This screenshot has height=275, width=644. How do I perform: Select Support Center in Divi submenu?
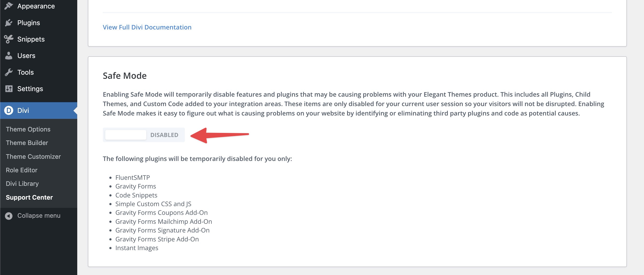(x=29, y=197)
